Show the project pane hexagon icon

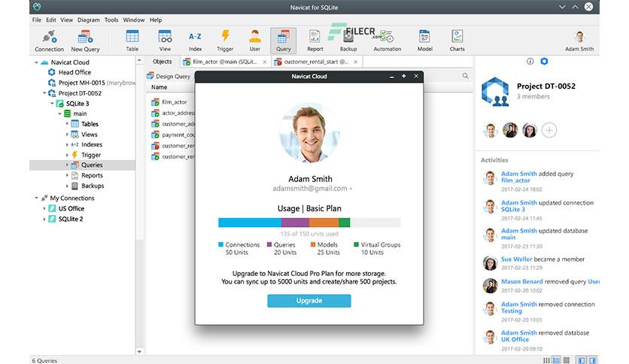pyautogui.click(x=544, y=62)
